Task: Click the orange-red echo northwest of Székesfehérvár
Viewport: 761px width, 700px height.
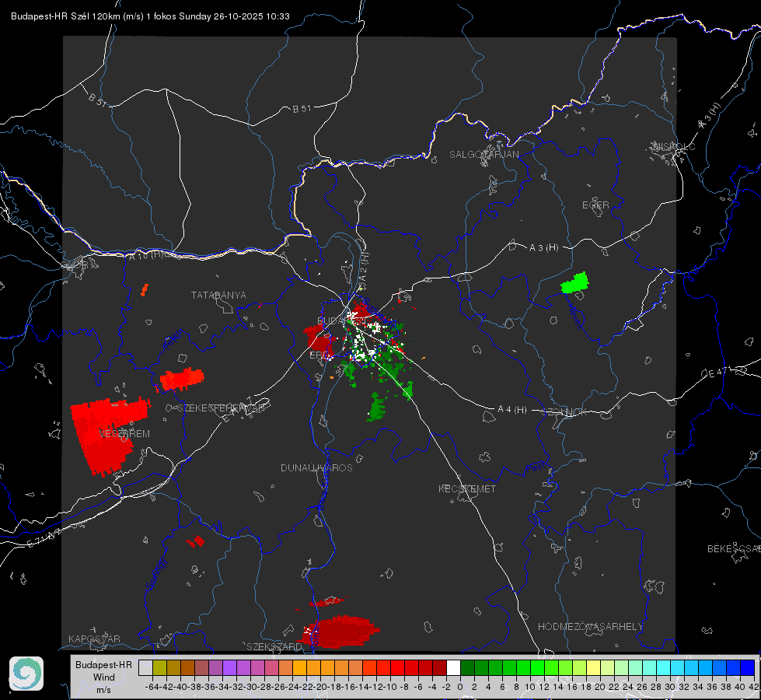Action: (182, 380)
